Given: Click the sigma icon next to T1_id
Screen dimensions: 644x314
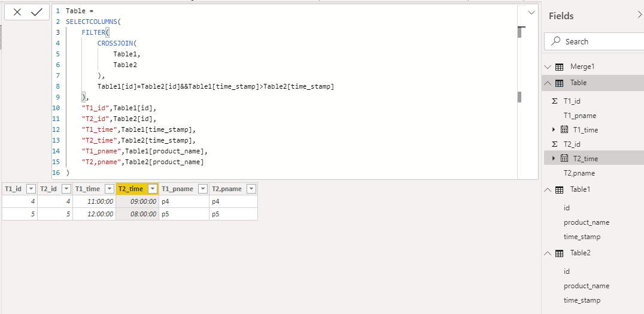Looking at the screenshot, I should [x=555, y=101].
